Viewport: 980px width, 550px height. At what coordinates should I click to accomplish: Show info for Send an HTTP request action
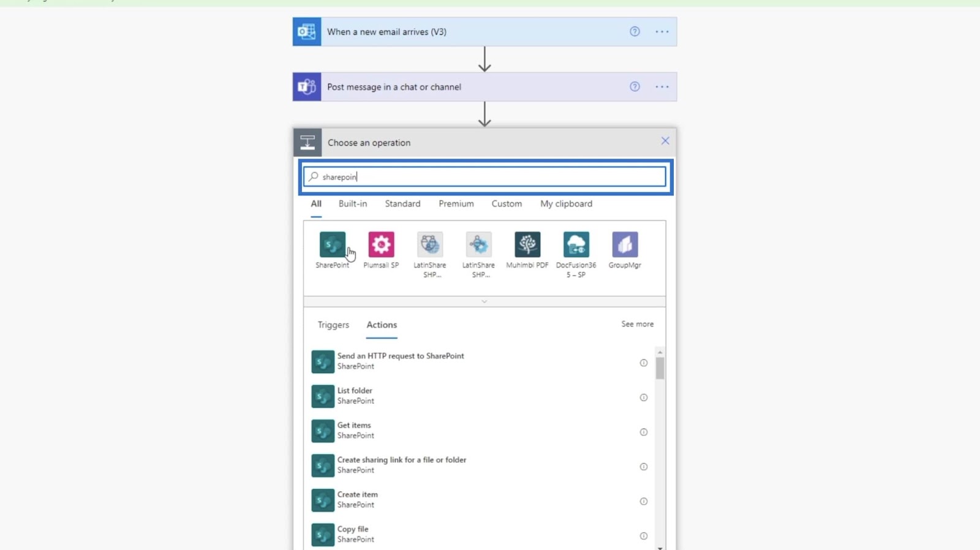(644, 363)
